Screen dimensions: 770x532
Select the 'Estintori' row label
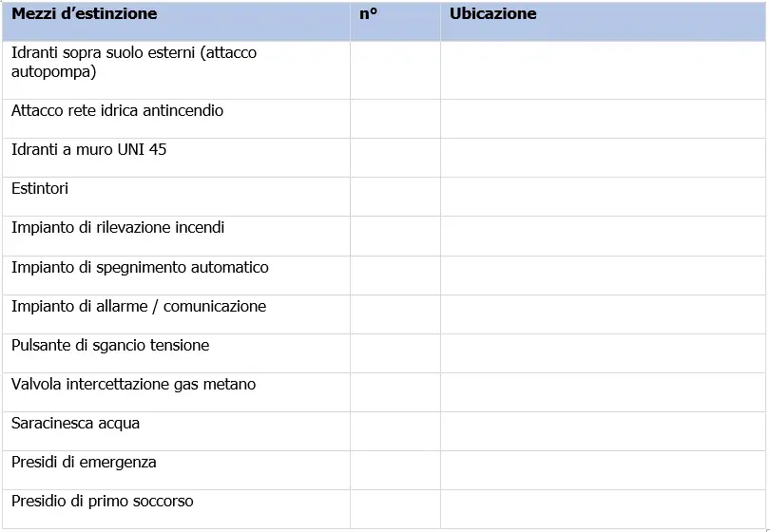coord(40,189)
